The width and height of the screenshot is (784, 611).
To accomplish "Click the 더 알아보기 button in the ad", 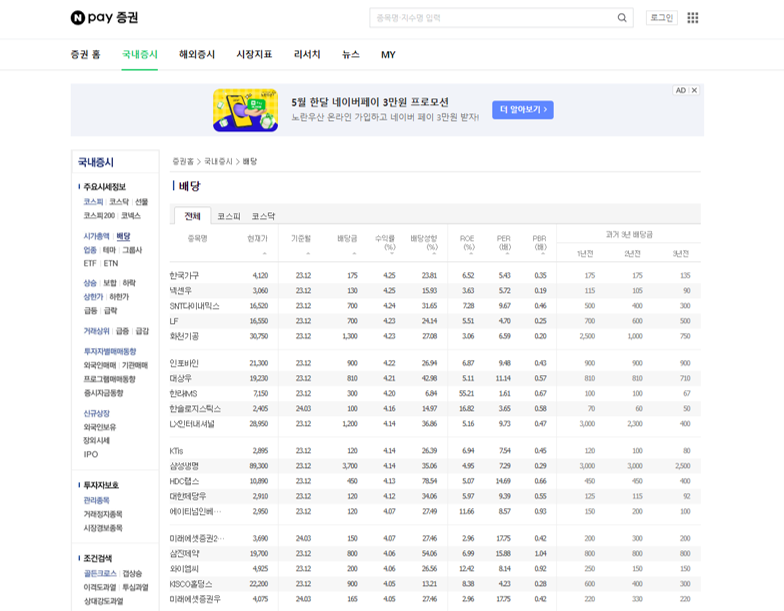I will point(522,110).
